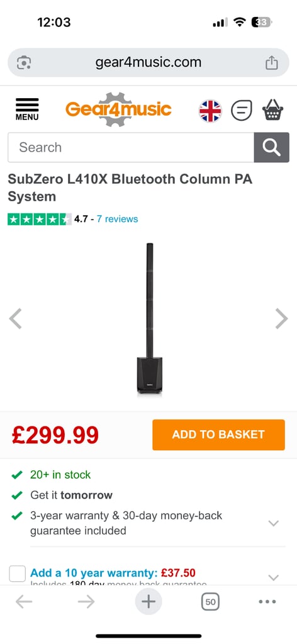Open the hamburger MENU icon
This screenshot has height=644, width=297.
(x=27, y=109)
